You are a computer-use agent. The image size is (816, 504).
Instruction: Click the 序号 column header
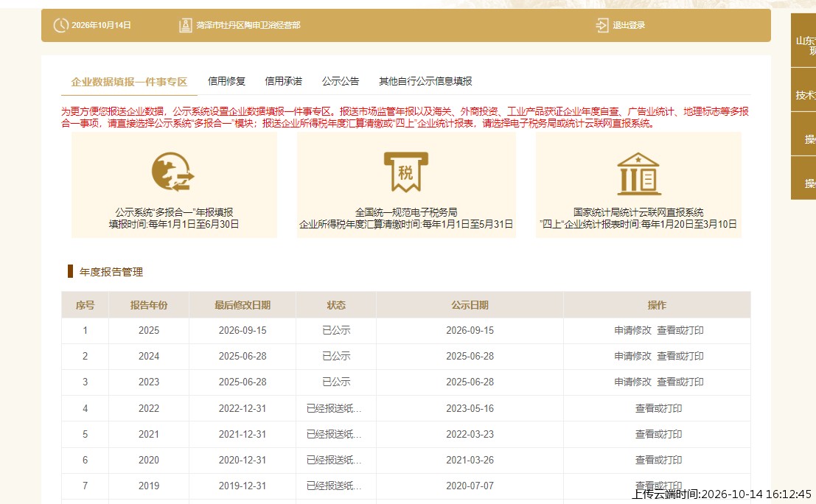tap(86, 305)
